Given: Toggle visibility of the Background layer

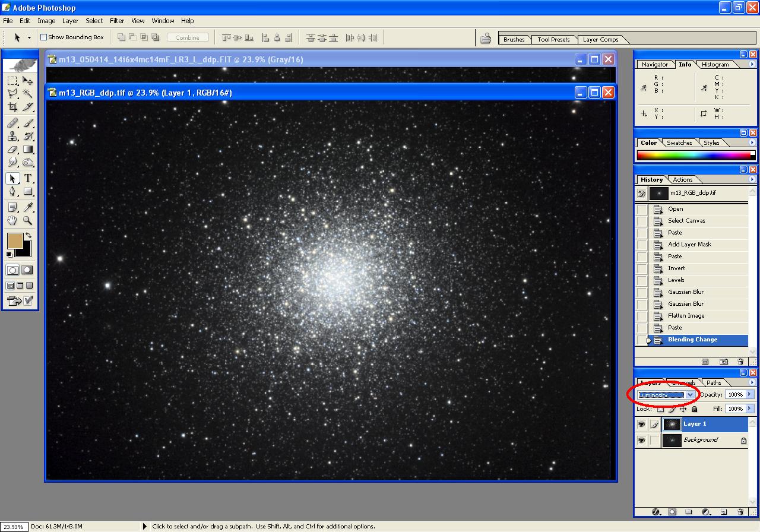Looking at the screenshot, I should coord(641,441).
